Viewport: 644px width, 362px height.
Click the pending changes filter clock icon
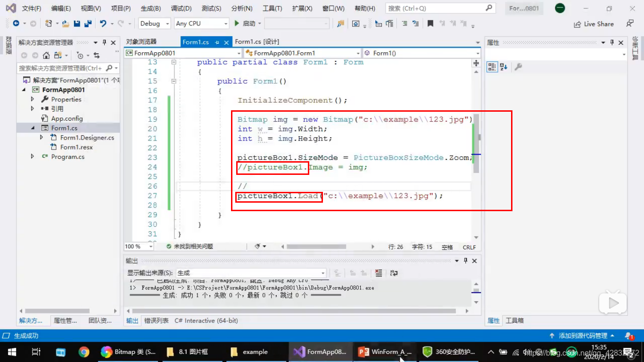pos(80,55)
